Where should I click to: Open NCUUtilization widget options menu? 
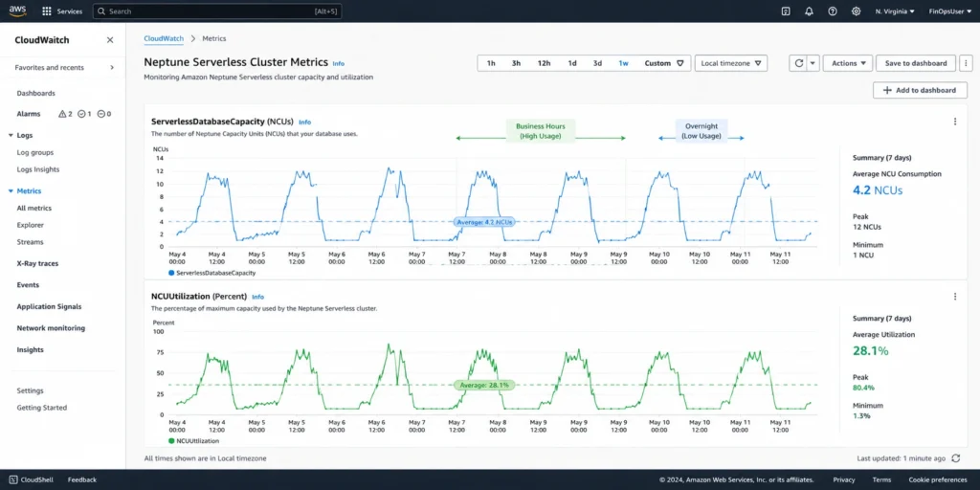tap(954, 297)
